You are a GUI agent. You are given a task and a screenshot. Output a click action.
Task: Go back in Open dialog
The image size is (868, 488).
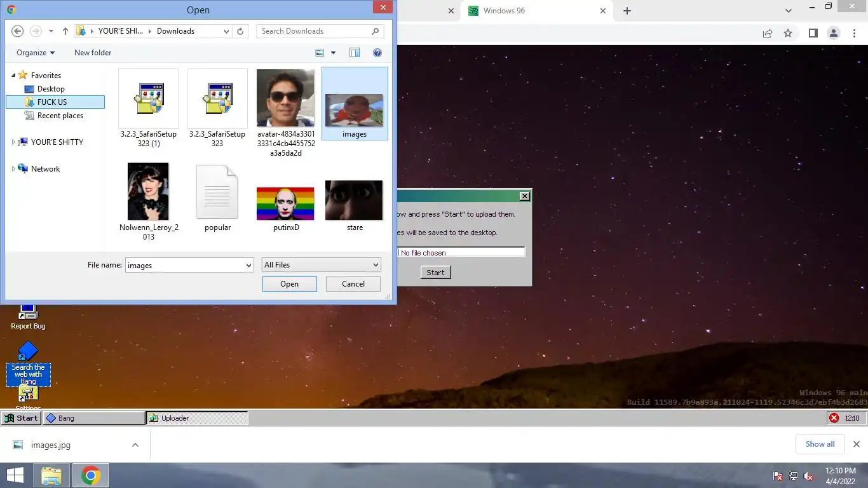18,31
